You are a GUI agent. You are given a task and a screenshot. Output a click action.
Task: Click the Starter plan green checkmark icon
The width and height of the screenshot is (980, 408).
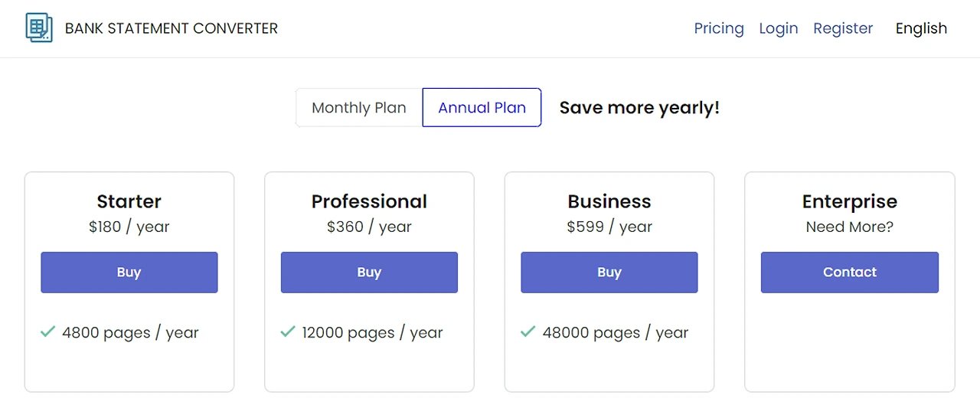coord(47,332)
